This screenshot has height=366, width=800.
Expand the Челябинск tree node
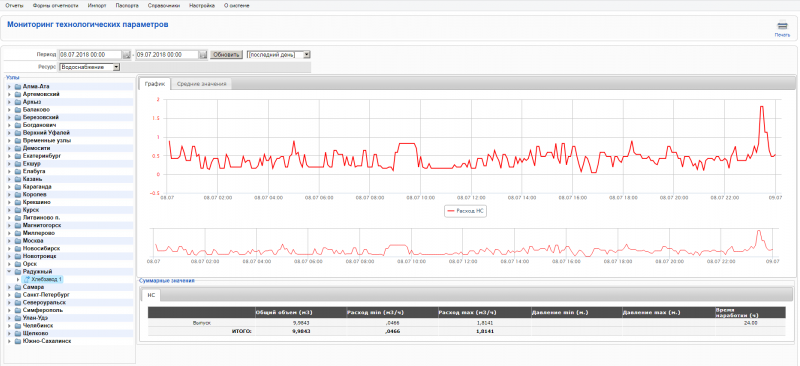click(x=9, y=325)
